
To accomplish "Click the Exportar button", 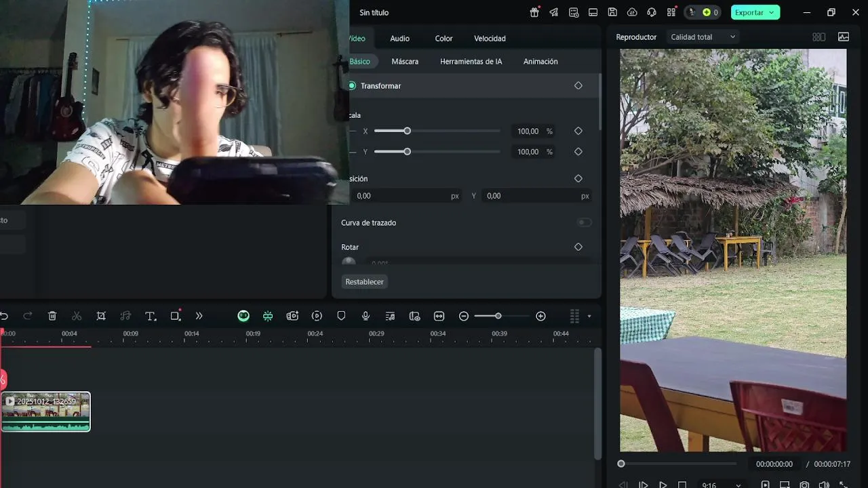I will [x=755, y=12].
